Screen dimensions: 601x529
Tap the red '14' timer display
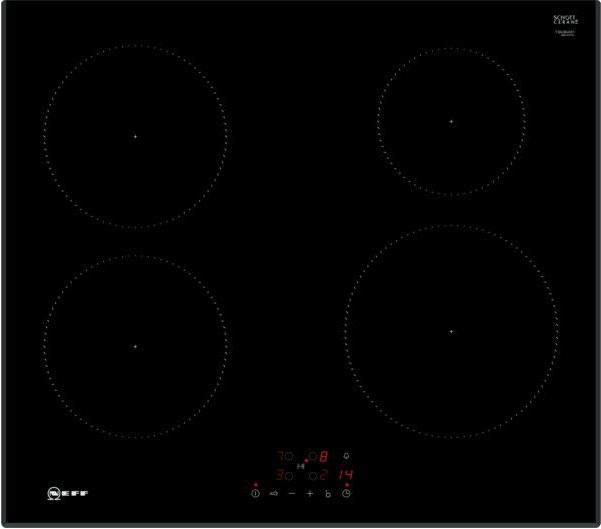(x=345, y=476)
